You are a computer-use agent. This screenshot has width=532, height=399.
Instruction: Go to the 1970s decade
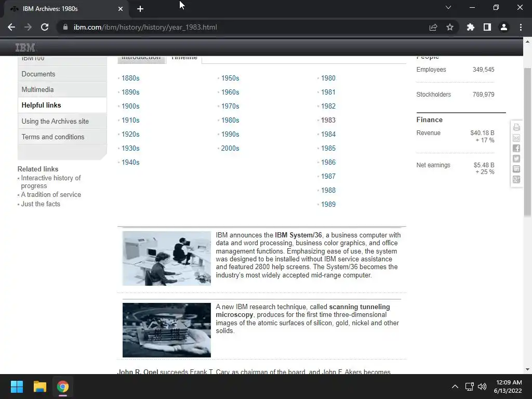pyautogui.click(x=230, y=106)
